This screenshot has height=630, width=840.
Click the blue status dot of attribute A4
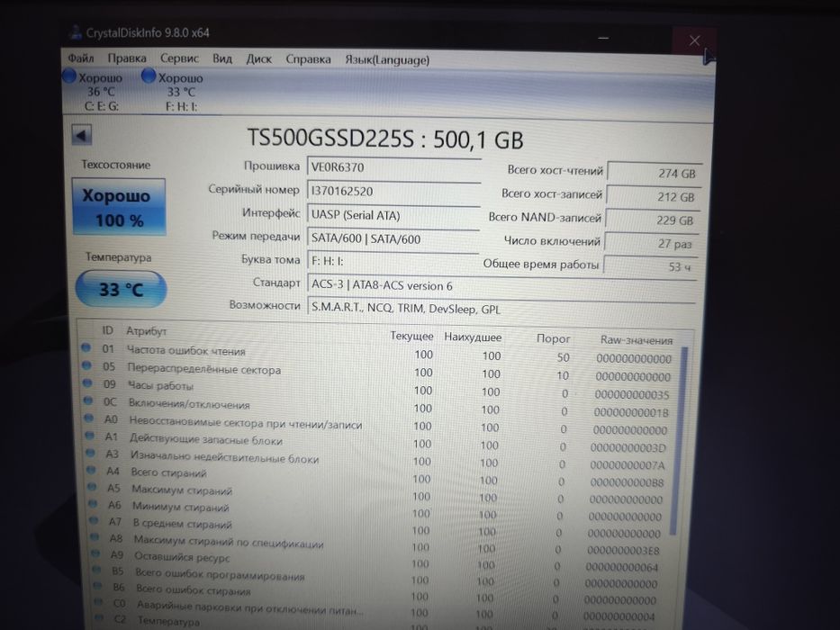point(92,470)
